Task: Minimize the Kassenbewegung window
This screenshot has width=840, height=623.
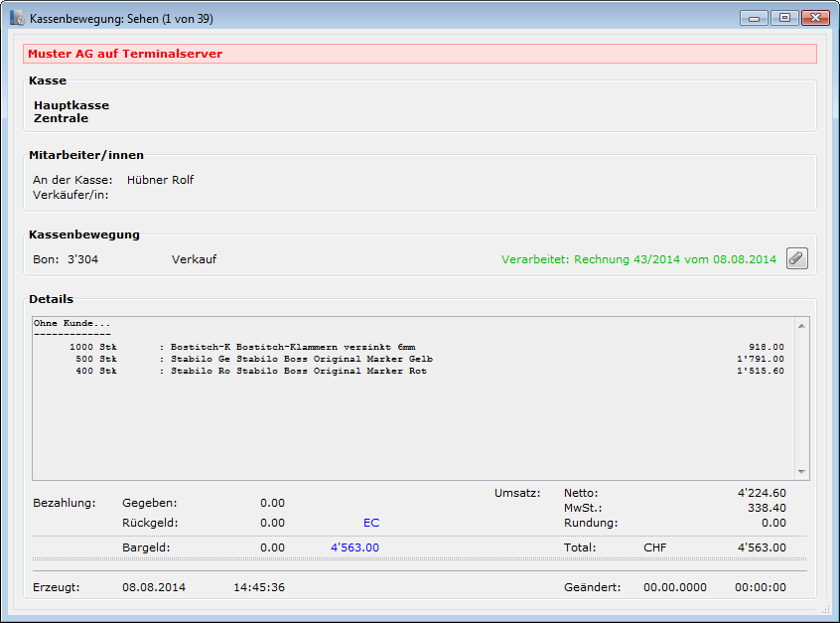Action: (x=756, y=18)
